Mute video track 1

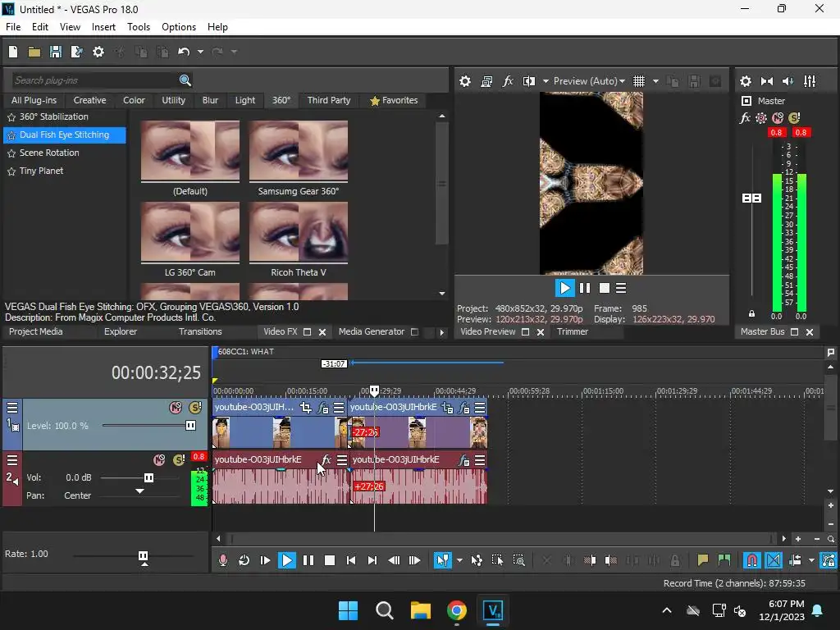click(x=176, y=408)
